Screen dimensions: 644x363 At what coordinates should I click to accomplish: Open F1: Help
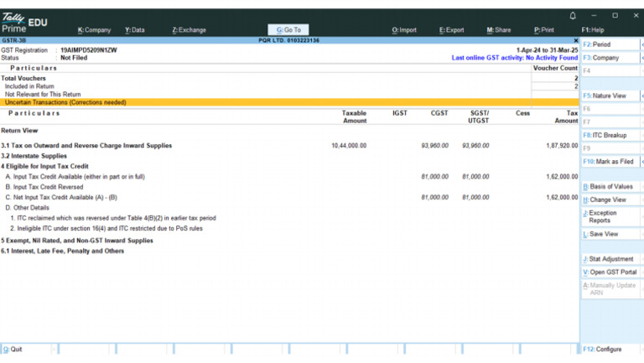click(x=593, y=30)
